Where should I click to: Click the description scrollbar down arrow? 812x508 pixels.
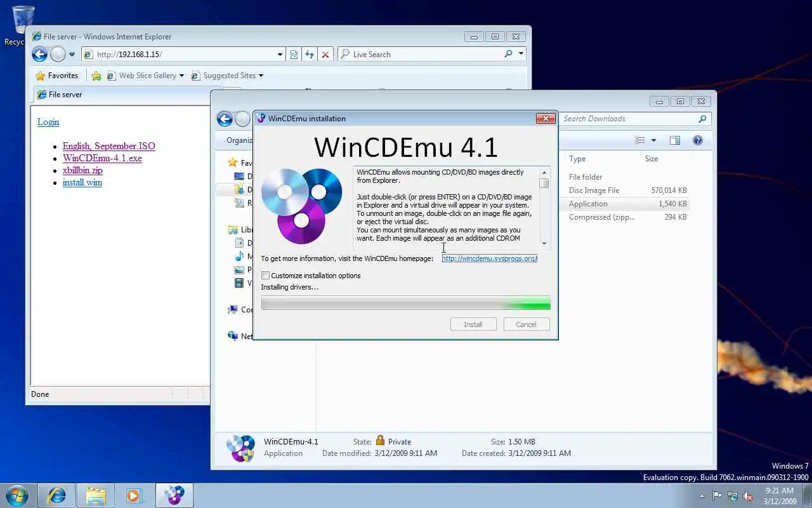coord(544,244)
